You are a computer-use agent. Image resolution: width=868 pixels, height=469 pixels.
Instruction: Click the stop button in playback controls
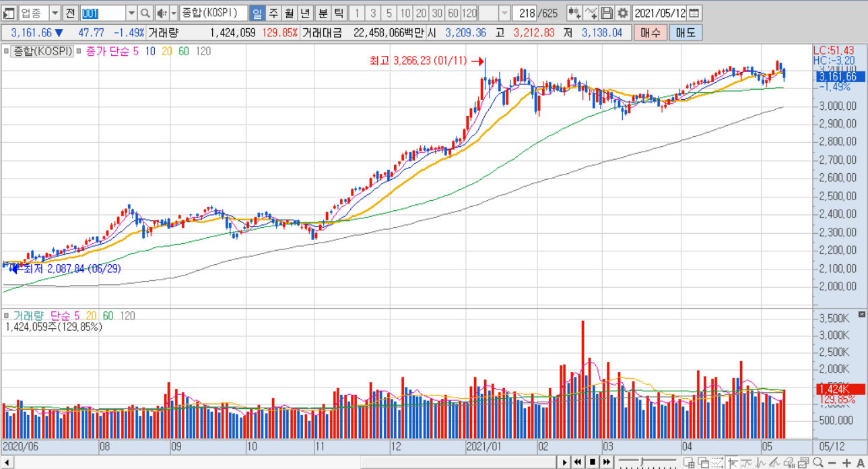tap(593, 462)
